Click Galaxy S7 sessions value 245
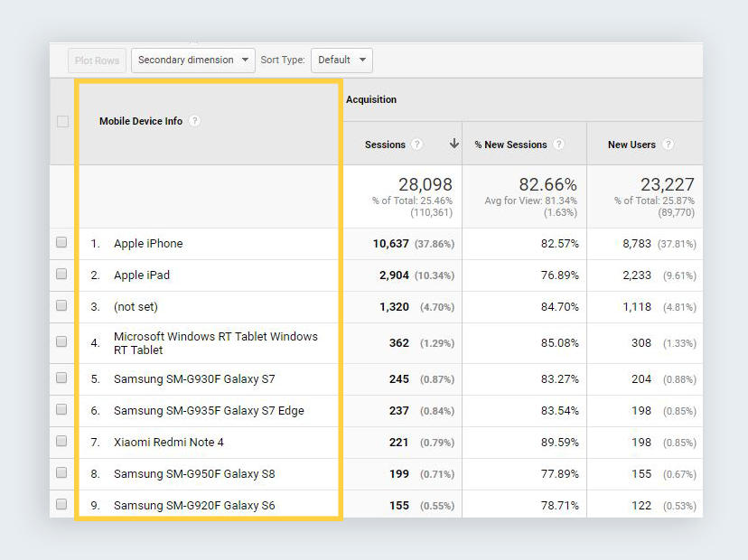 398,379
